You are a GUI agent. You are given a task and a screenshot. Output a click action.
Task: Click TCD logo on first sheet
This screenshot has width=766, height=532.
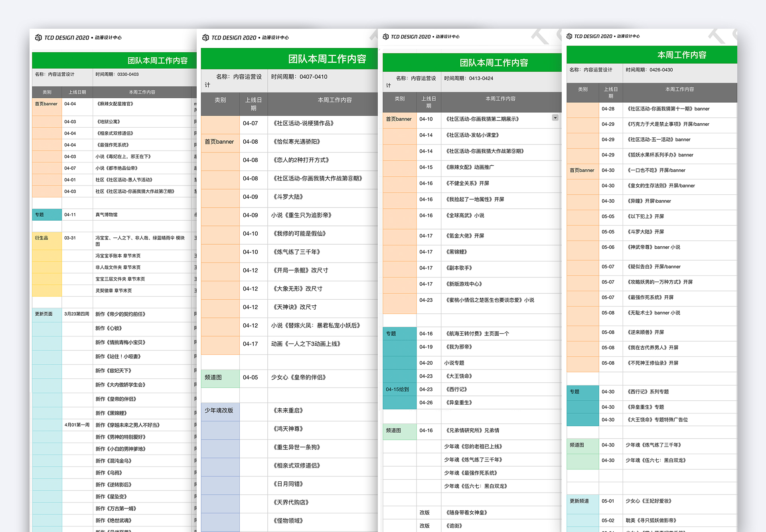coord(39,38)
